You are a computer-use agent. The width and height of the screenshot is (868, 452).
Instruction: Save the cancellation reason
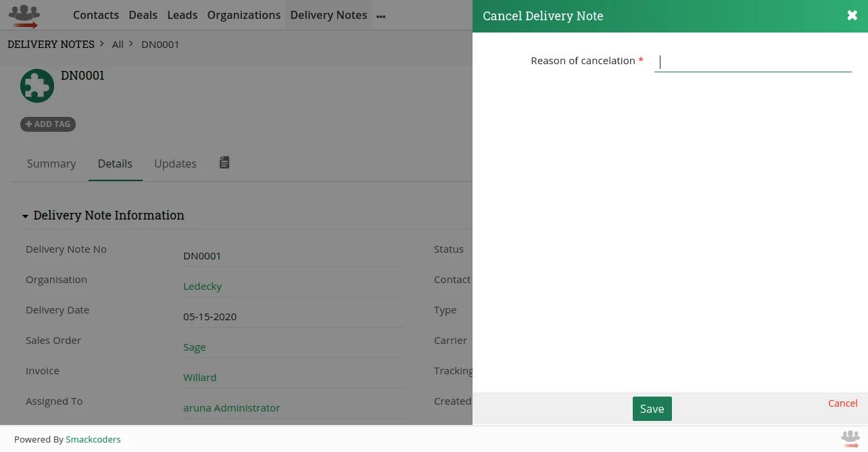[x=651, y=409]
